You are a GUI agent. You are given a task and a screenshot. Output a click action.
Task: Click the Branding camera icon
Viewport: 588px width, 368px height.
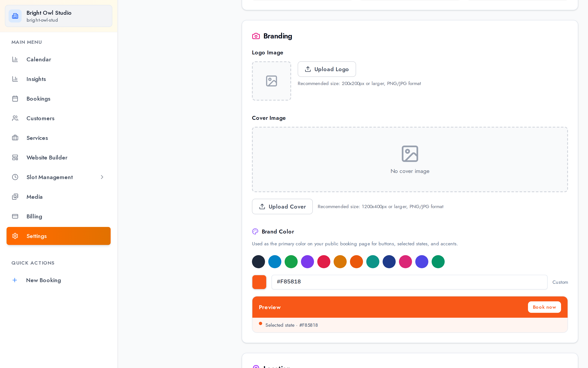pos(256,36)
